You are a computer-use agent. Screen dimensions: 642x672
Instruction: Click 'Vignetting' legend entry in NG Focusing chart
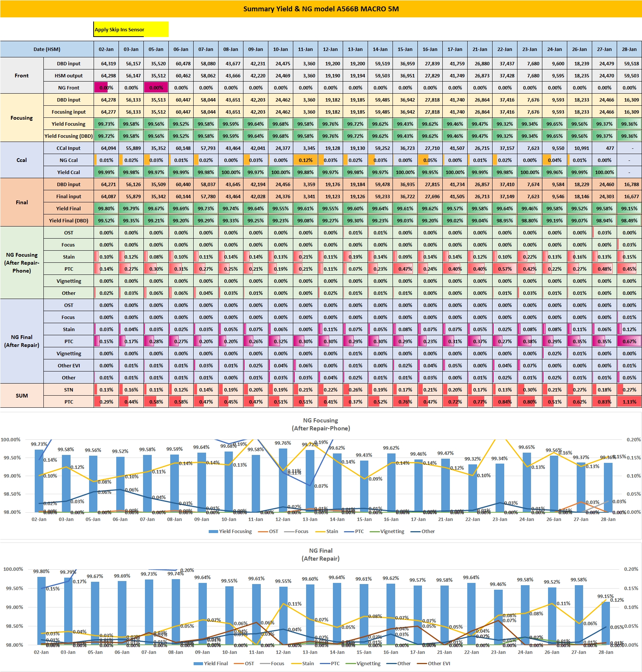[x=387, y=531]
